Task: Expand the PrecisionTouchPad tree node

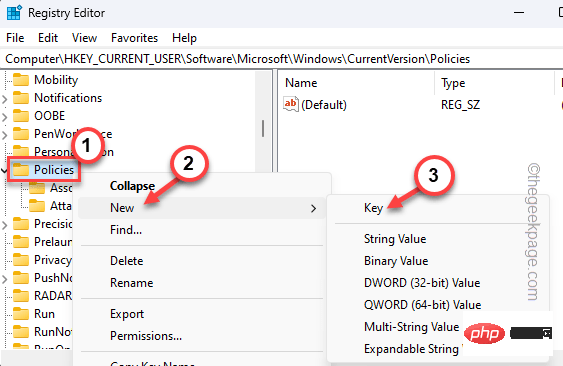Action: click(5, 225)
